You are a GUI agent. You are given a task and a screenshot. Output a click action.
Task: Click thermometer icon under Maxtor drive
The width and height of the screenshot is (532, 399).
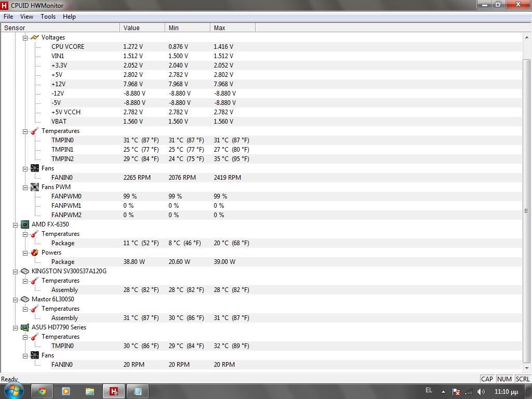(x=35, y=309)
